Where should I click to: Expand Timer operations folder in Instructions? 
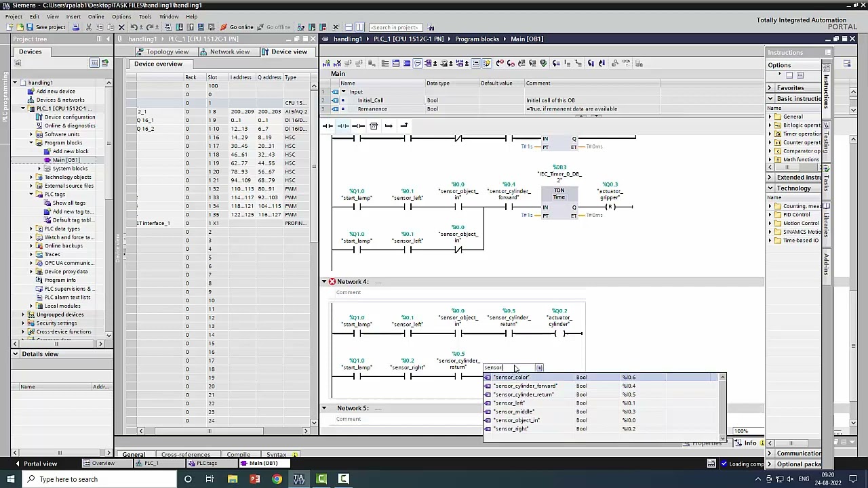(771, 134)
